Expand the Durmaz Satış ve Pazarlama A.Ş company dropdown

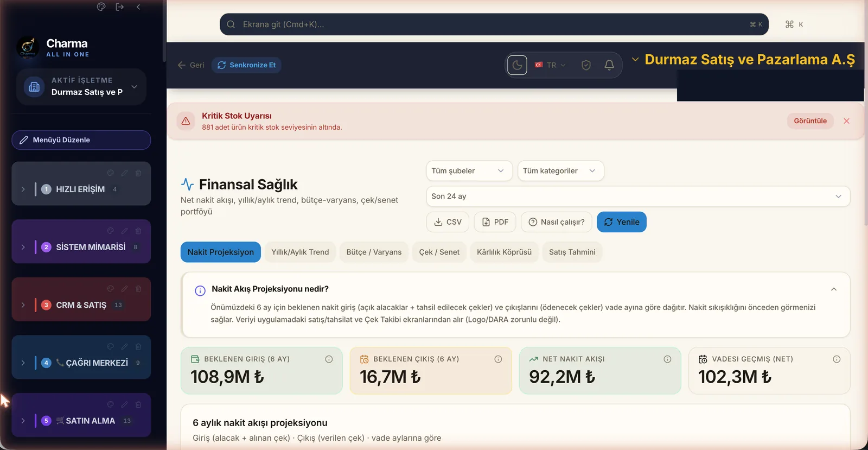click(x=743, y=59)
